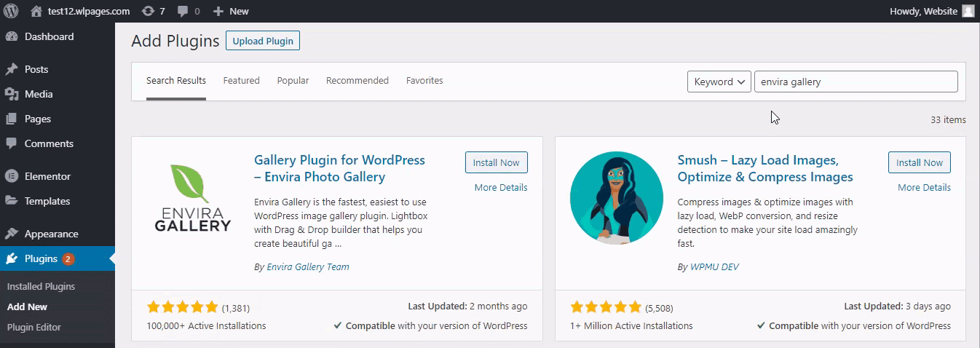980x348 pixels.
Task: Click the Templates folder icon
Action: [x=11, y=201]
